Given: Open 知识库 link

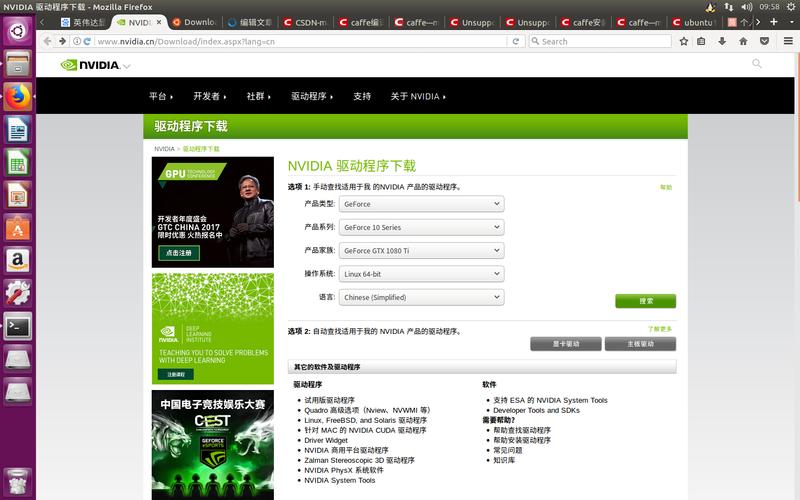Looking at the screenshot, I should tap(504, 460).
